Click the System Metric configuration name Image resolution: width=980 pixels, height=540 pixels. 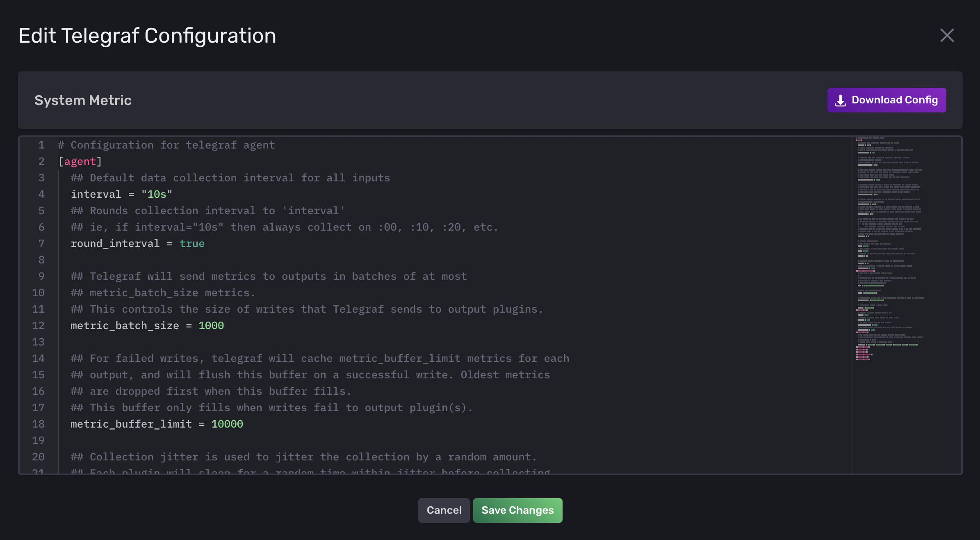[83, 100]
